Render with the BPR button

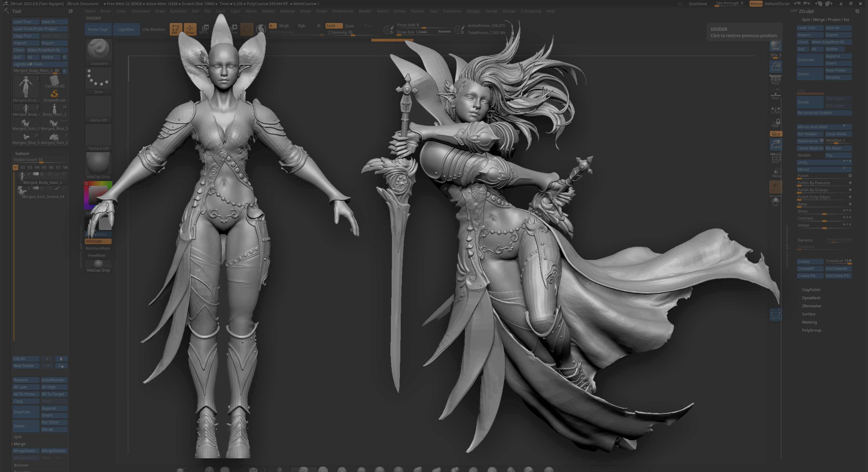[x=775, y=45]
